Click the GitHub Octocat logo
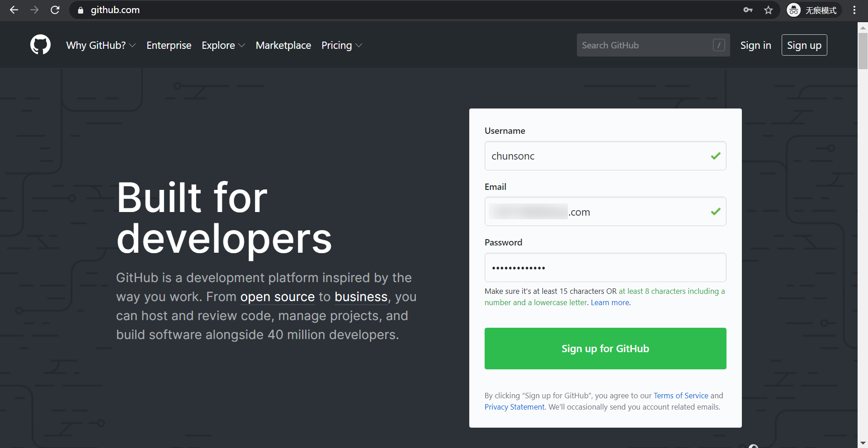This screenshot has width=868, height=448. click(x=40, y=45)
